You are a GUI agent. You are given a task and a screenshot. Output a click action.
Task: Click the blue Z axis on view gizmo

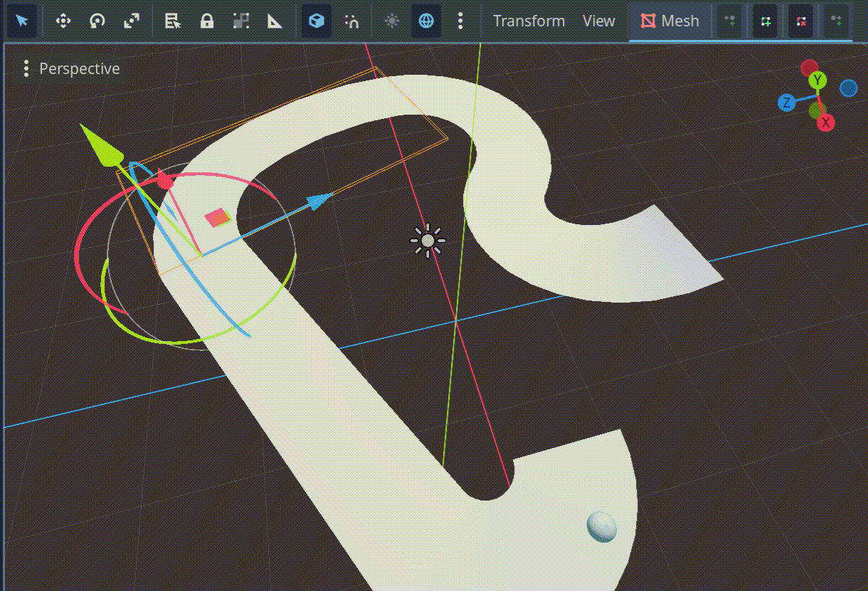(x=786, y=103)
